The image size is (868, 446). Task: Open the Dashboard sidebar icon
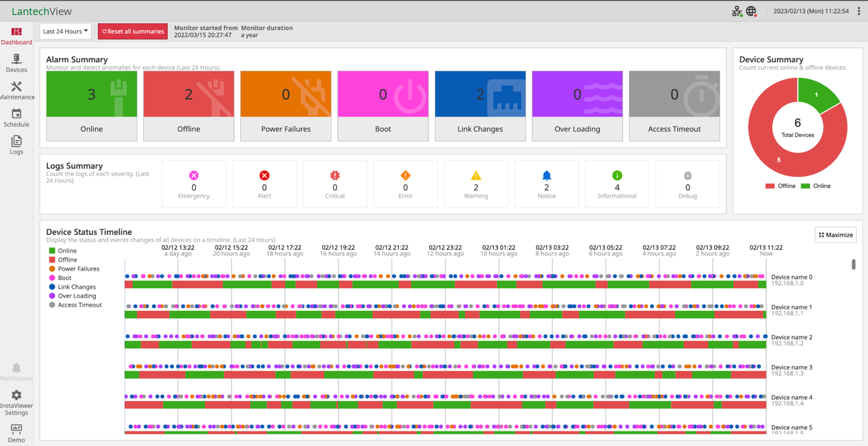click(17, 33)
